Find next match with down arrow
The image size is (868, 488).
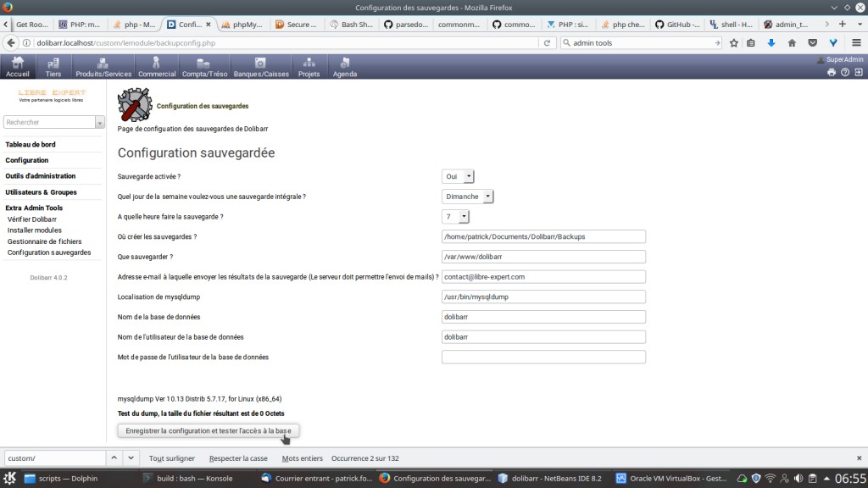(x=131, y=458)
